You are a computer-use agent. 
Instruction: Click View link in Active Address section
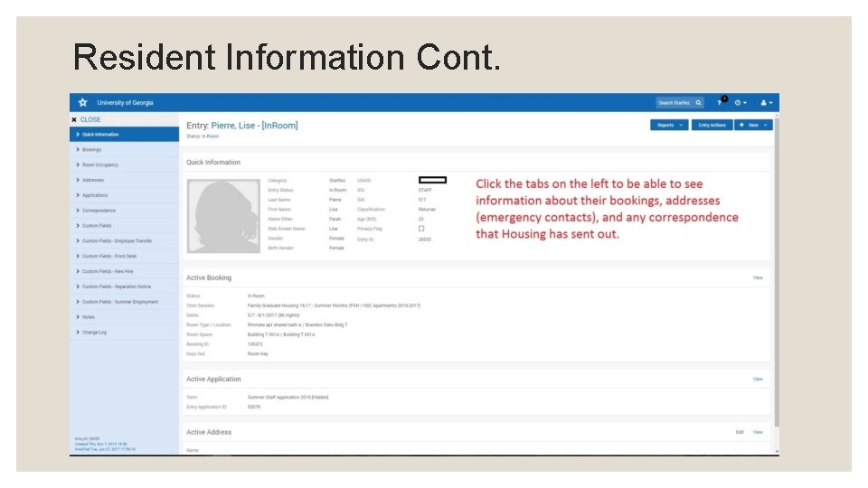758,432
